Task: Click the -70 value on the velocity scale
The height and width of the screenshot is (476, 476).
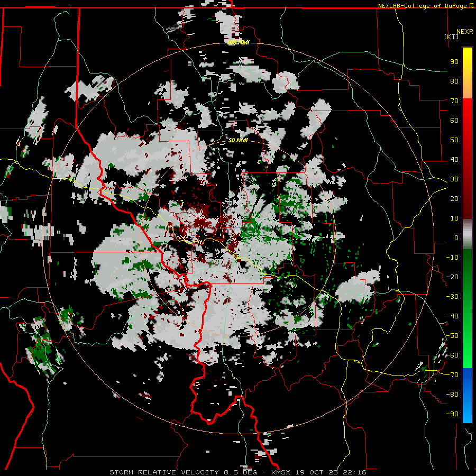Action: click(452, 375)
